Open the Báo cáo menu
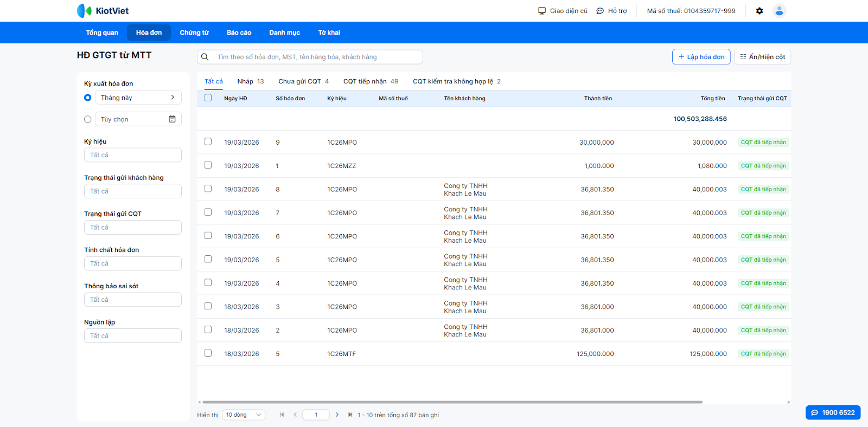868x427 pixels. [x=239, y=33]
